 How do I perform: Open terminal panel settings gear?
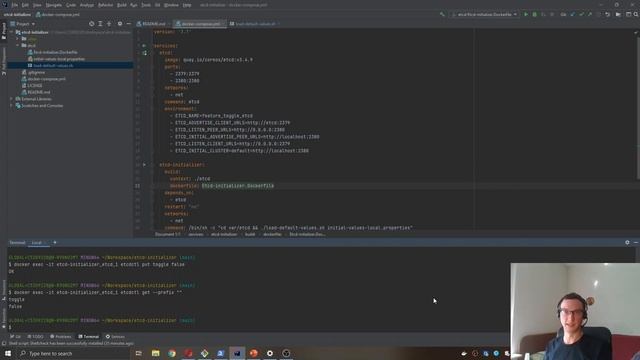(x=627, y=242)
